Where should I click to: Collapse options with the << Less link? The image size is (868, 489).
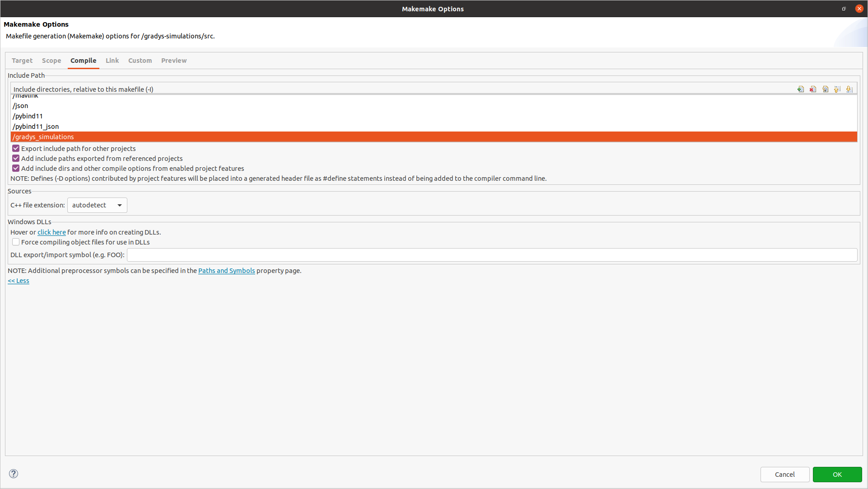pyautogui.click(x=19, y=281)
